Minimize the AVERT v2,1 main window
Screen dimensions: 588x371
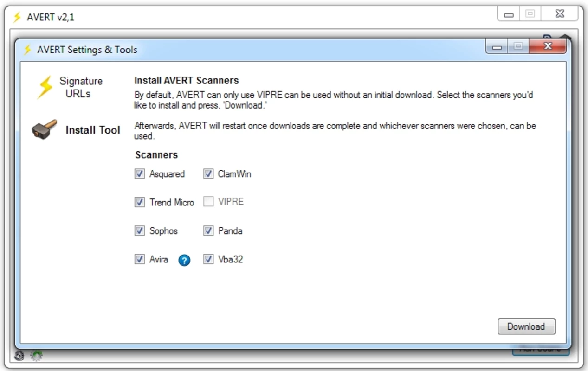pyautogui.click(x=509, y=14)
